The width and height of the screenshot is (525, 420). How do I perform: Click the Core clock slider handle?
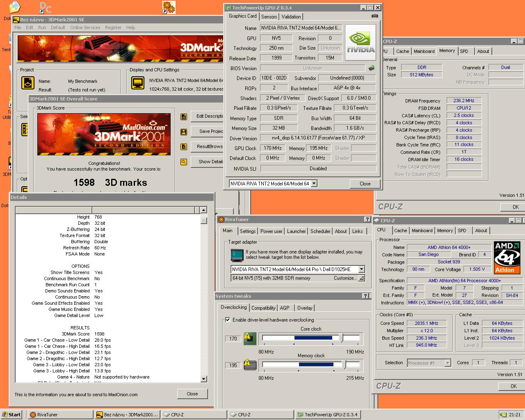(341, 338)
